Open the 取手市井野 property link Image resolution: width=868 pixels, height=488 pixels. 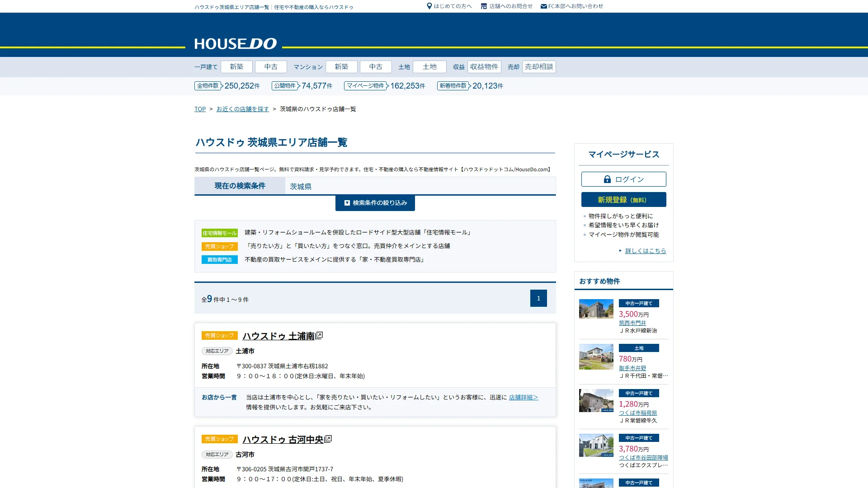pos(632,368)
